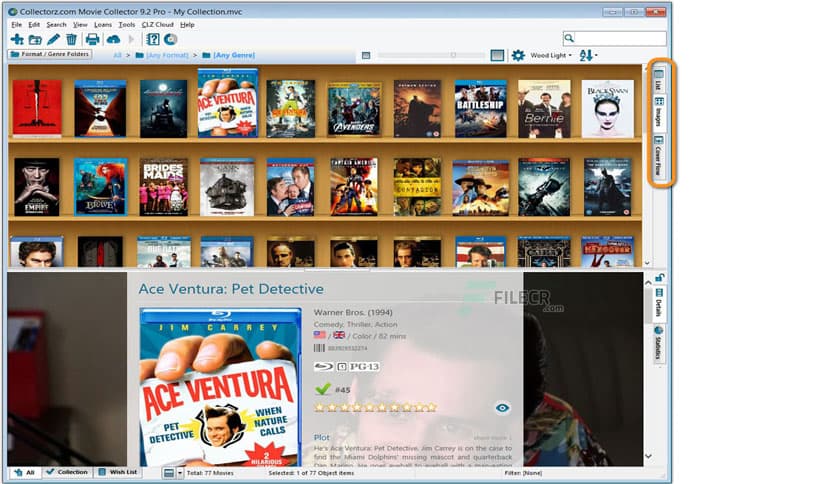This screenshot has width=836, height=484.
Task: Click details panel scroll up arrow
Action: pyautogui.click(x=648, y=283)
